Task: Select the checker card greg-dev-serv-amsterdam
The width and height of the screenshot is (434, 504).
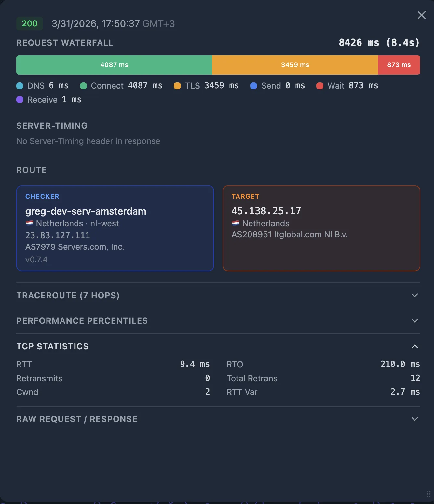Action: tap(115, 228)
